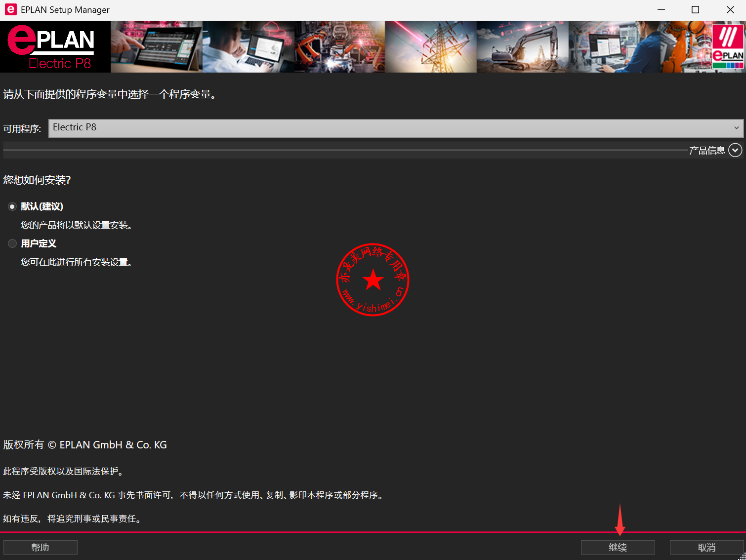Select the 默认(建议) installation option
Screen dimensions: 746x560
pos(12,206)
